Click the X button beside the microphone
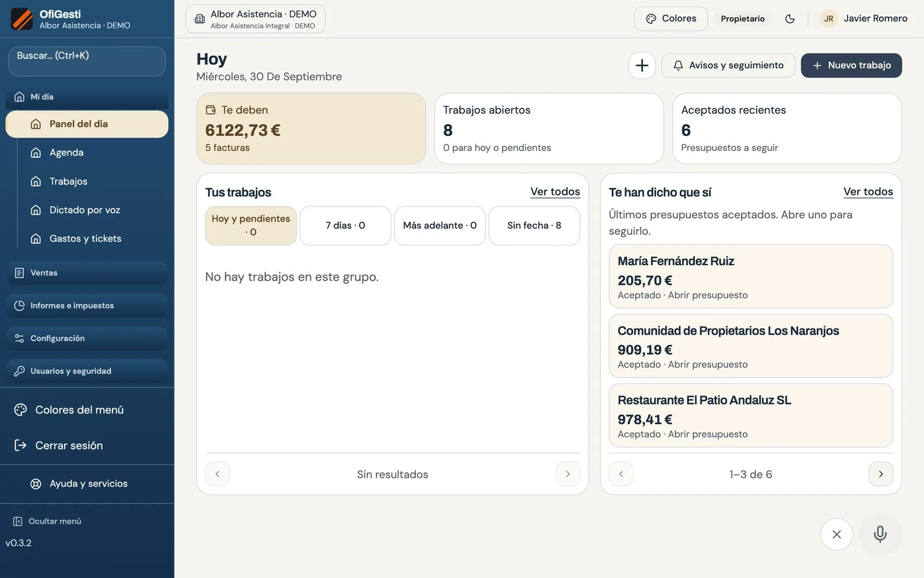 (837, 535)
